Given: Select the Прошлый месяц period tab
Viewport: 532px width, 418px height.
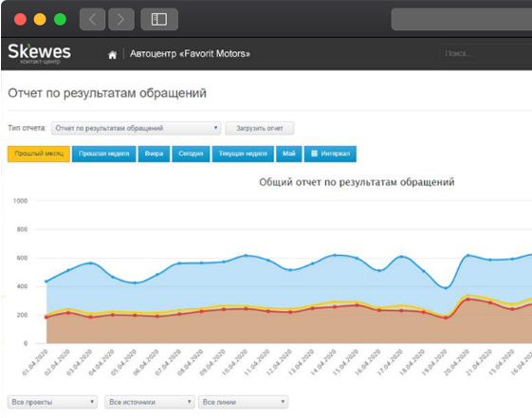Looking at the screenshot, I should (x=39, y=154).
